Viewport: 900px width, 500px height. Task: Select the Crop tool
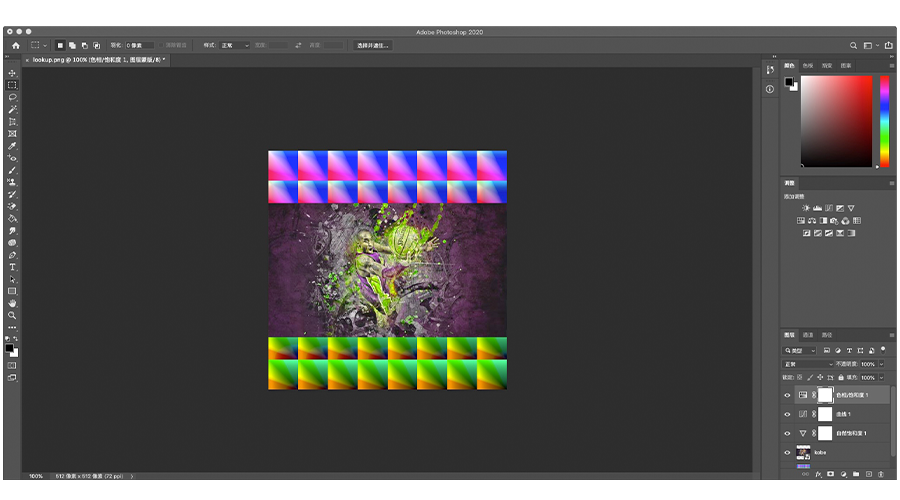12,122
